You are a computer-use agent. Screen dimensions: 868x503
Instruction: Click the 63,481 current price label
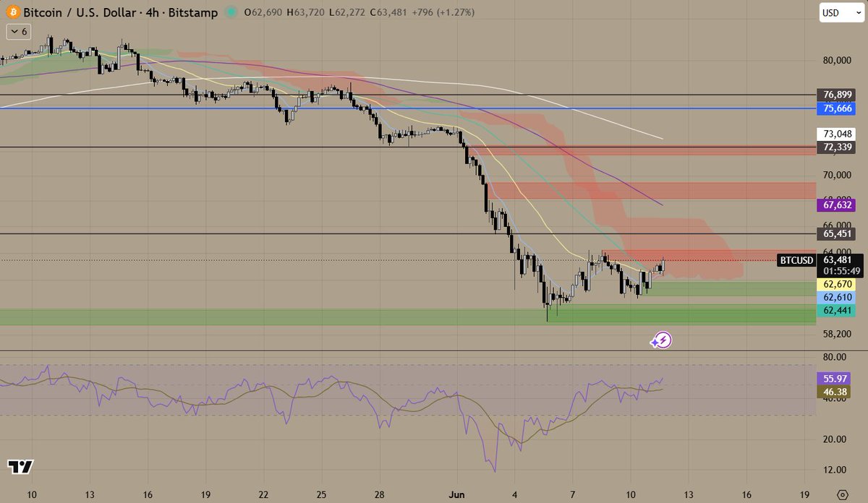tap(837, 260)
